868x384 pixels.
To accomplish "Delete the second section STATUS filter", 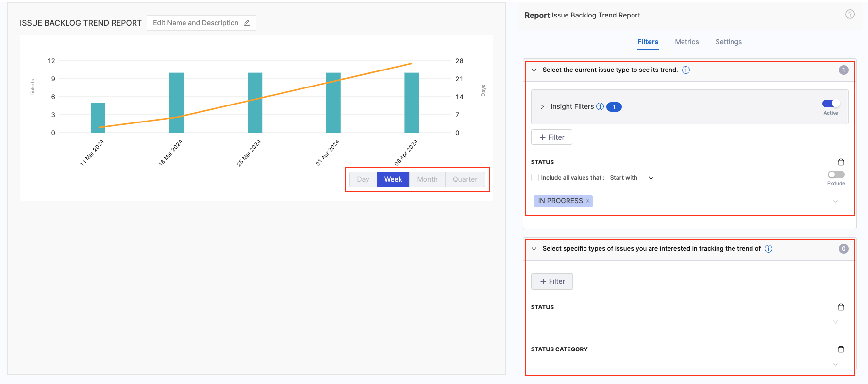I will (x=841, y=307).
